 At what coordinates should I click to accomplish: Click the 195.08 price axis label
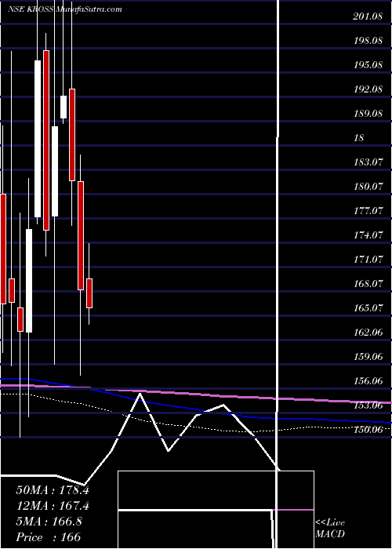[367, 65]
